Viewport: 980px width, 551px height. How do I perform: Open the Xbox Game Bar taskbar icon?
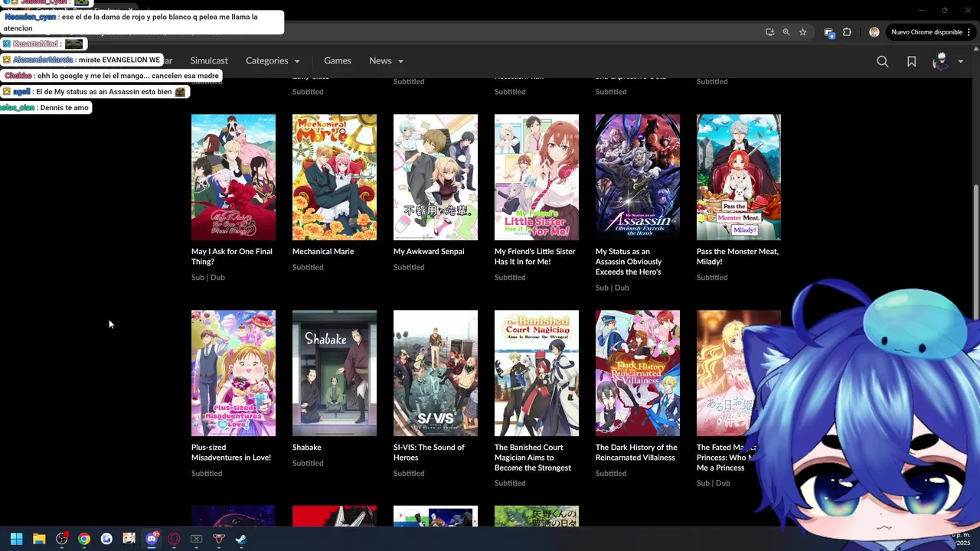(x=196, y=539)
